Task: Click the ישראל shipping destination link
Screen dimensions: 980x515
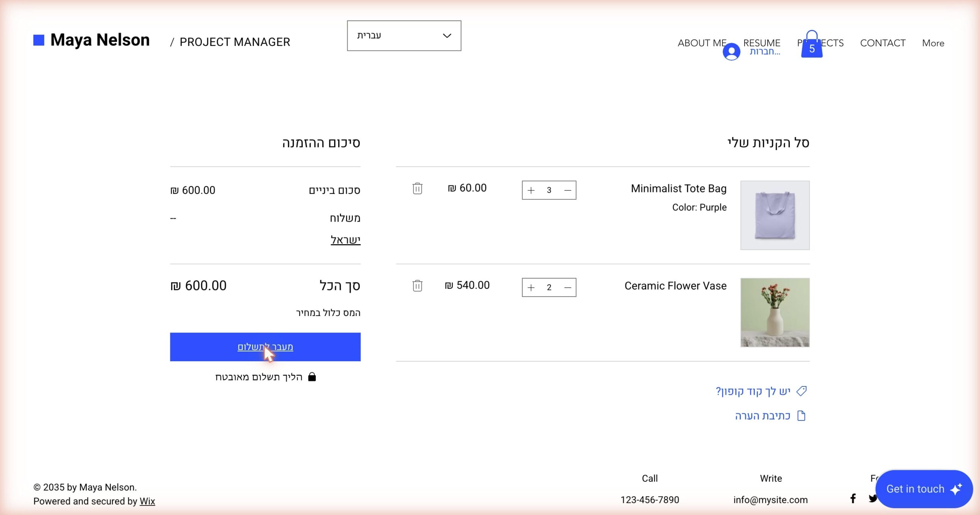Action: click(x=345, y=240)
